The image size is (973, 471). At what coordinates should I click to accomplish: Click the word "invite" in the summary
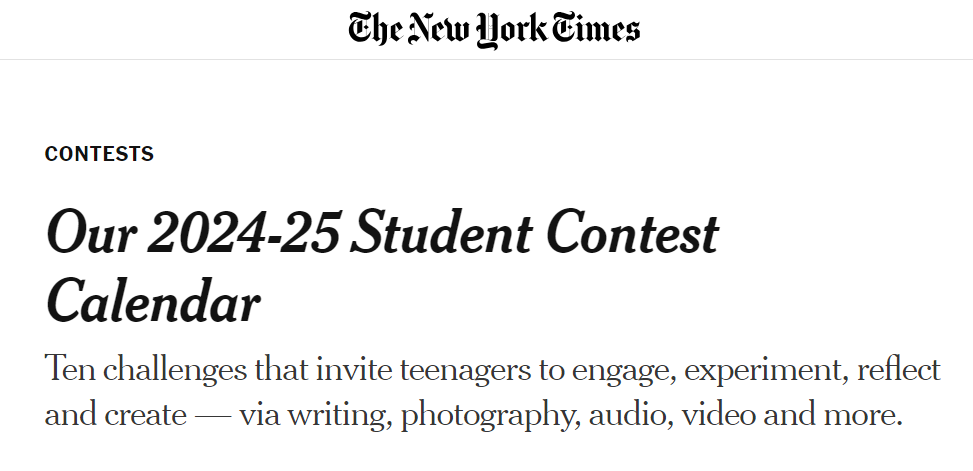355,371
